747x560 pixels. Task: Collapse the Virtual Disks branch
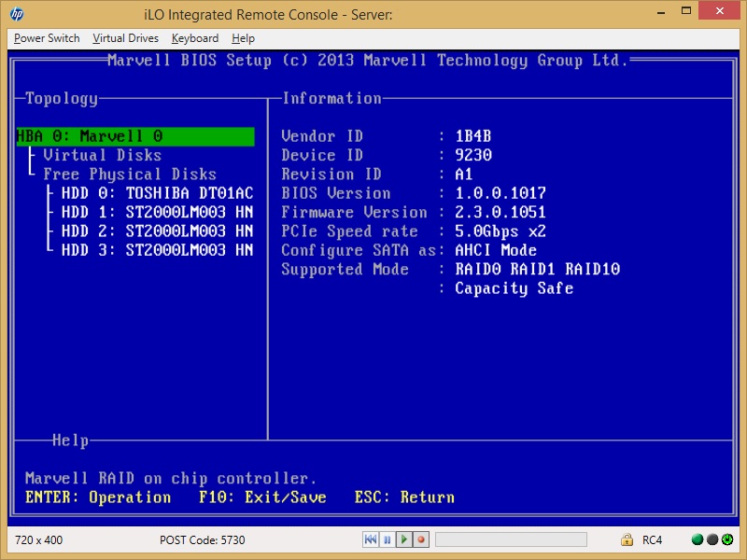(x=103, y=155)
